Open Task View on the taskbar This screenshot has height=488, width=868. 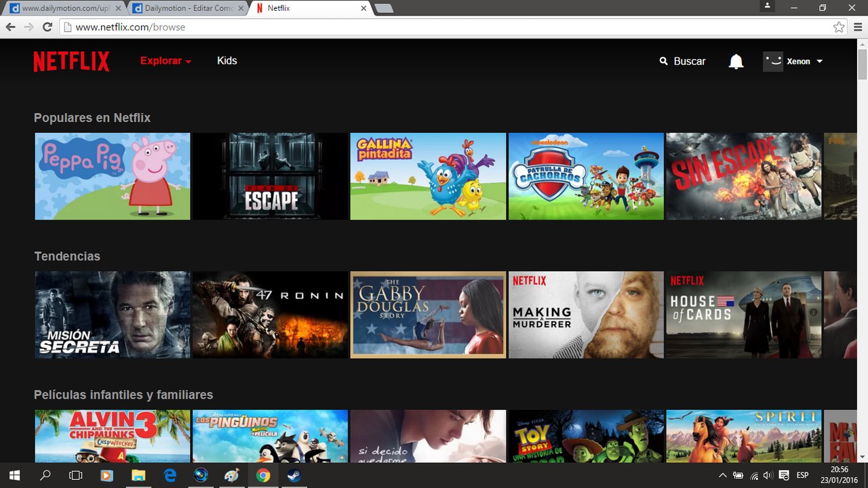click(x=76, y=475)
